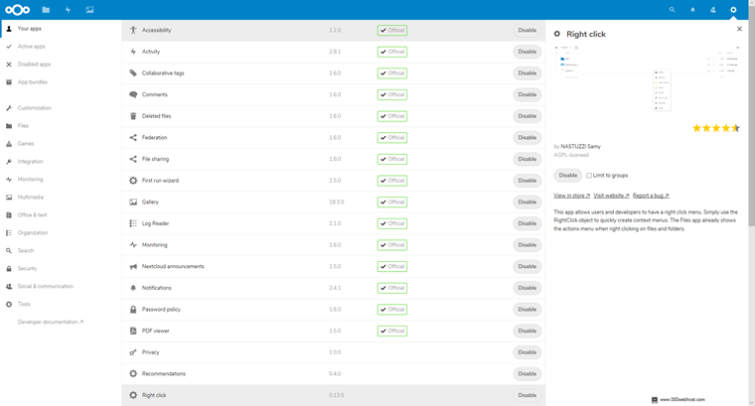The width and height of the screenshot is (755, 406).
Task: Click the Federation share icon
Action: (133, 137)
